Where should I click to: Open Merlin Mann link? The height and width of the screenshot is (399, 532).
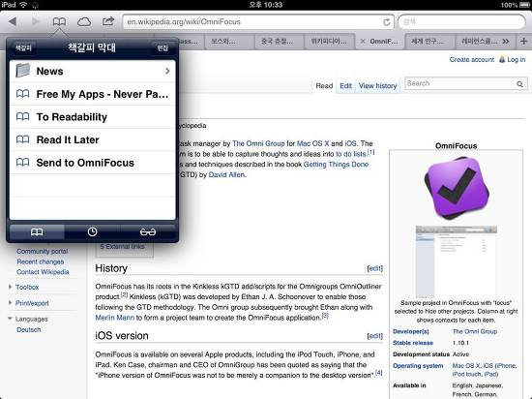[115, 318]
